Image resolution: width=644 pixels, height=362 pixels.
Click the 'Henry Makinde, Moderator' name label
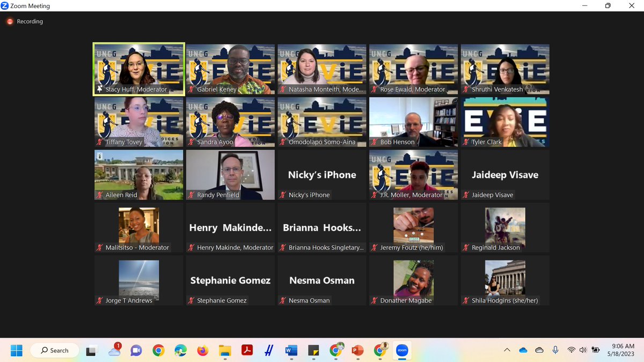point(235,248)
